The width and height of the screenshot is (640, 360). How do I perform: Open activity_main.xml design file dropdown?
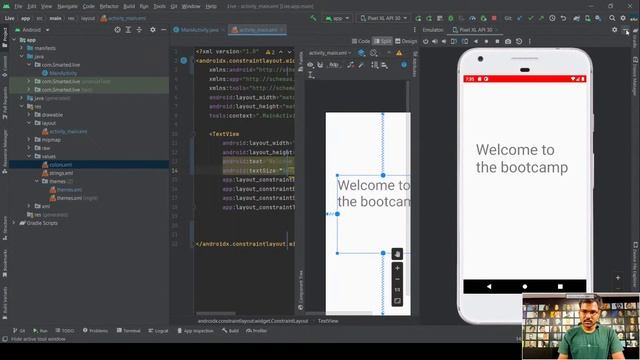[330, 53]
